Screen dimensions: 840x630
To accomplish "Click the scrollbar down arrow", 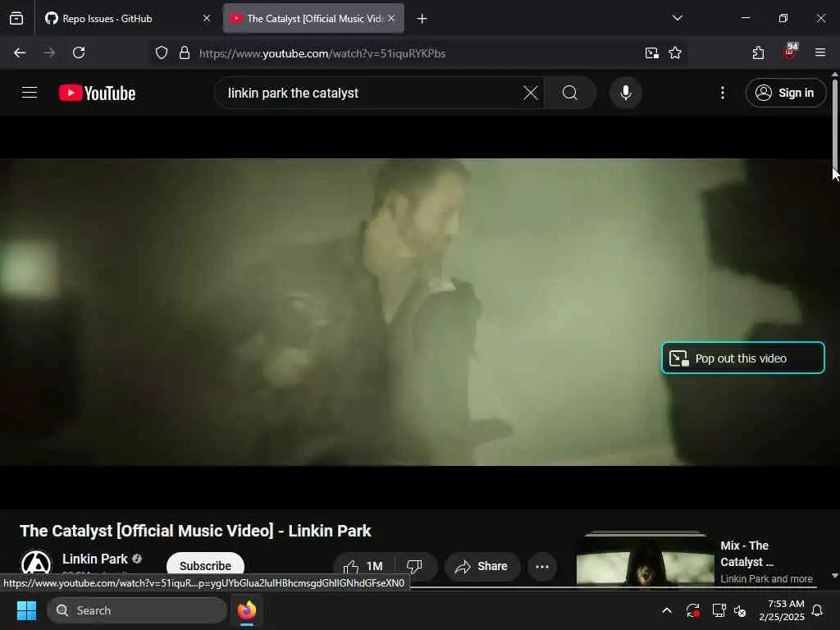I will pyautogui.click(x=834, y=576).
